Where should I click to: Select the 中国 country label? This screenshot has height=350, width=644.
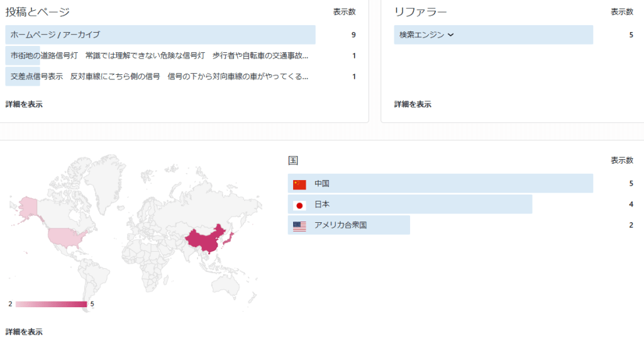tap(322, 184)
